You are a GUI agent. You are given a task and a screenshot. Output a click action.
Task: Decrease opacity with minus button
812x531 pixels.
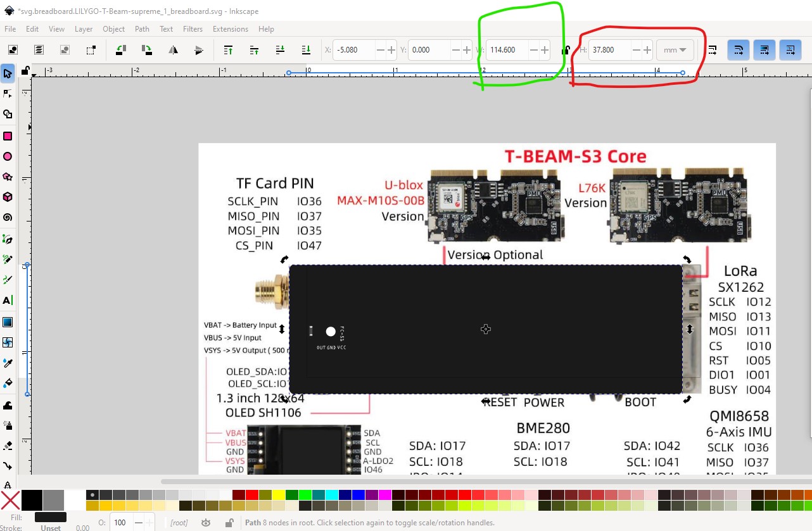click(137, 523)
